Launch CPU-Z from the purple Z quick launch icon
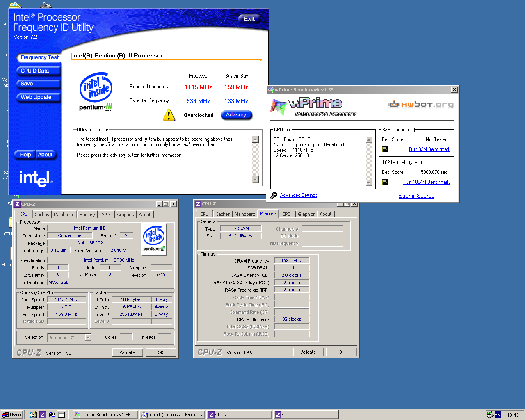Image resolution: width=525 pixels, height=420 pixels. [43, 415]
